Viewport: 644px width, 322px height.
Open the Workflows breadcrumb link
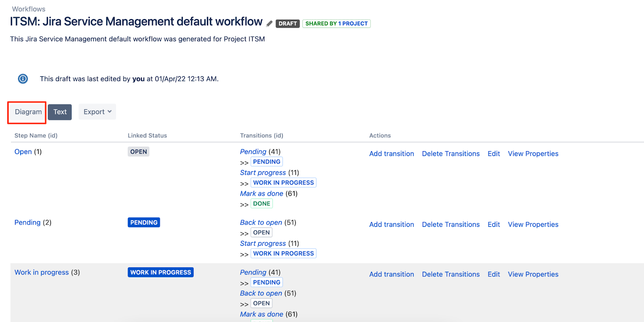click(x=29, y=9)
